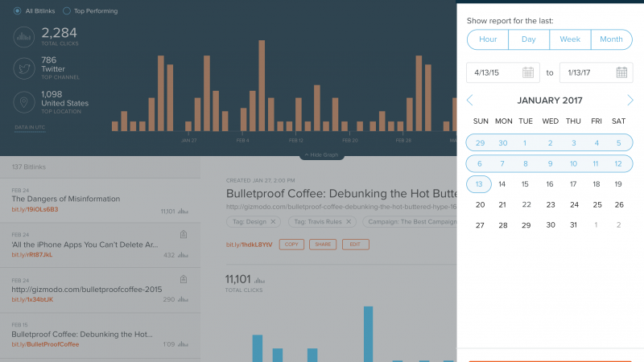Pick January 20 in the calendar

tap(480, 205)
